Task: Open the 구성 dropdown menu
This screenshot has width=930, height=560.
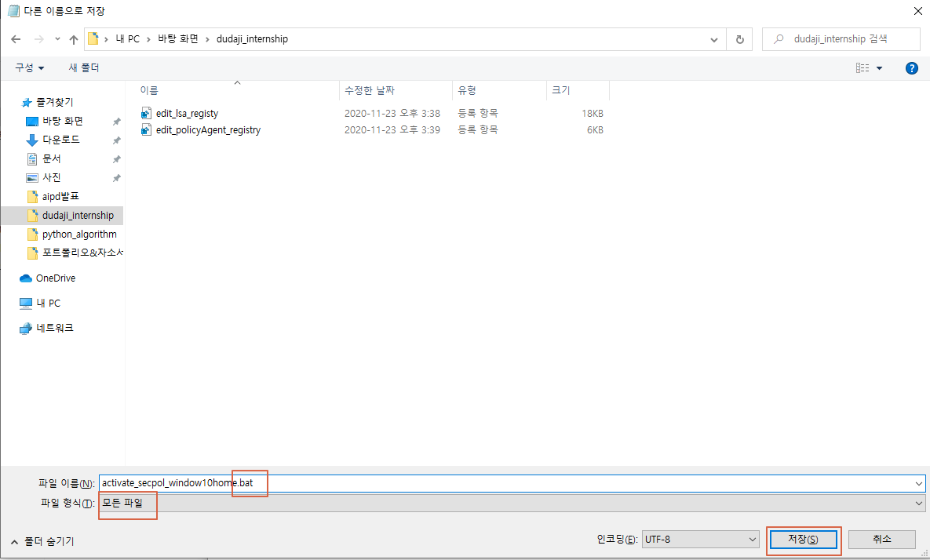Action: [30, 68]
